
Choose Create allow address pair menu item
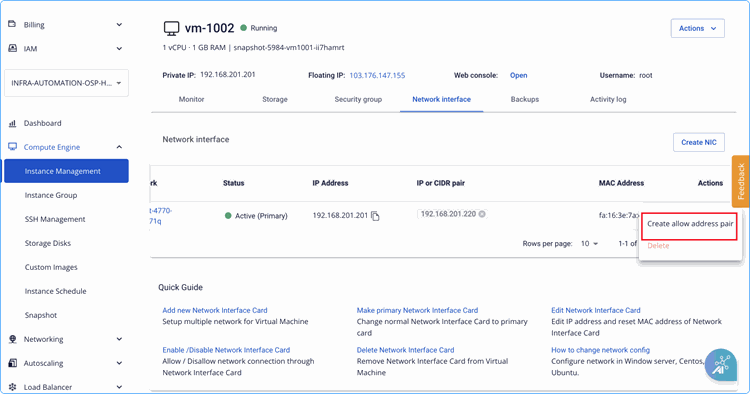click(x=690, y=224)
